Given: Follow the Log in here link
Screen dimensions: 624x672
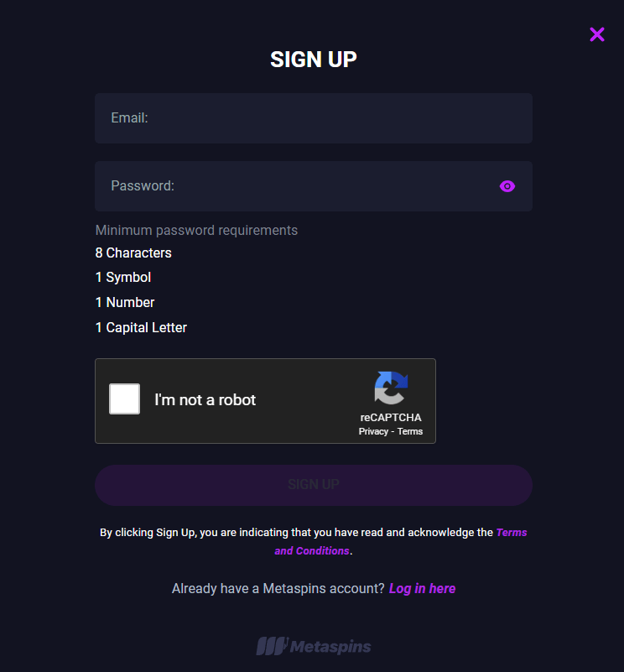Looking at the screenshot, I should [422, 588].
